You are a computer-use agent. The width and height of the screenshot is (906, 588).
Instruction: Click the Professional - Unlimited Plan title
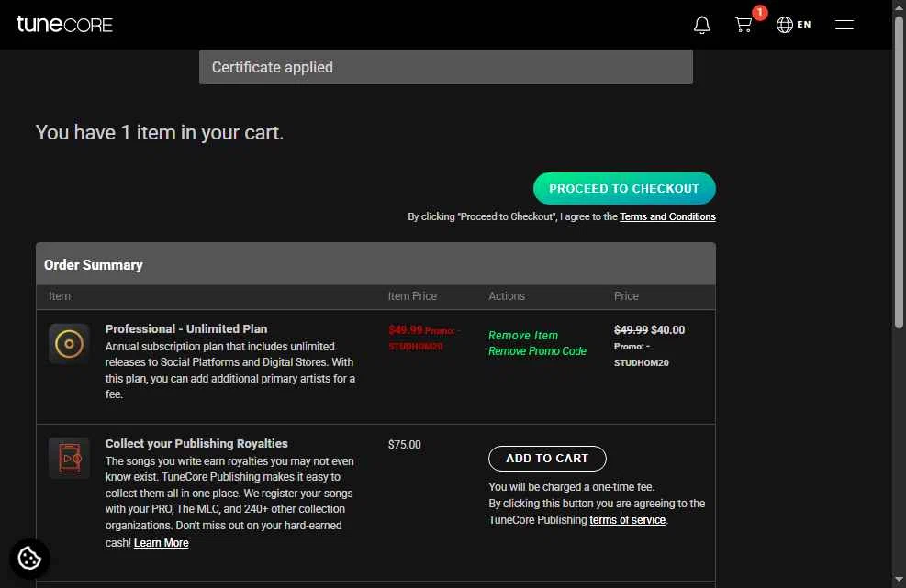(186, 328)
